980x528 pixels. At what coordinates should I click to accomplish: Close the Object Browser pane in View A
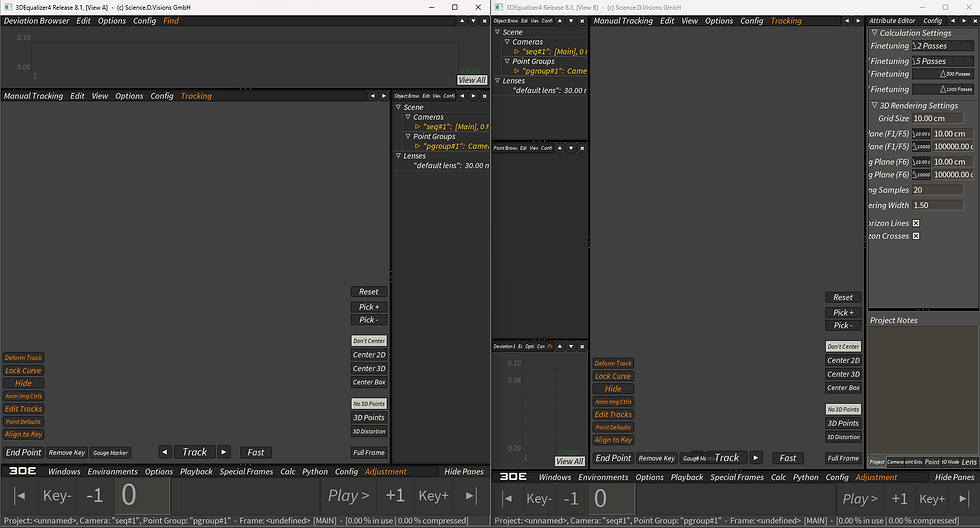point(484,96)
